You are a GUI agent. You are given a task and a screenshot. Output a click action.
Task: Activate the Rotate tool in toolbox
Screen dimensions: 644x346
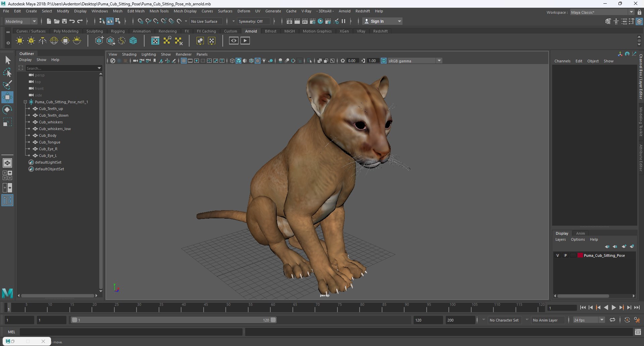pos(7,110)
